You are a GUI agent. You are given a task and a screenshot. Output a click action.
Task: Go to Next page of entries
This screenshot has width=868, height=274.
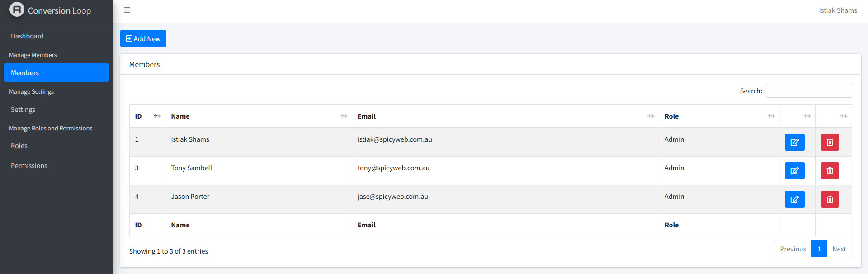pyautogui.click(x=839, y=249)
